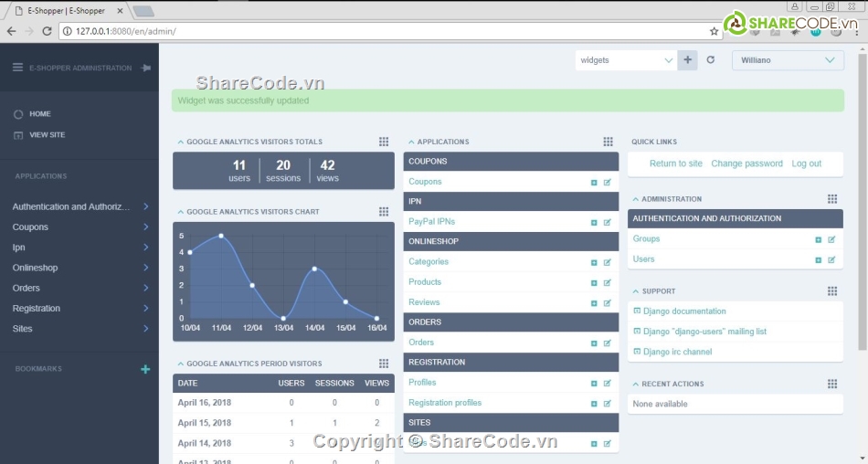Add a new bookmark with the plus icon

coord(145,369)
